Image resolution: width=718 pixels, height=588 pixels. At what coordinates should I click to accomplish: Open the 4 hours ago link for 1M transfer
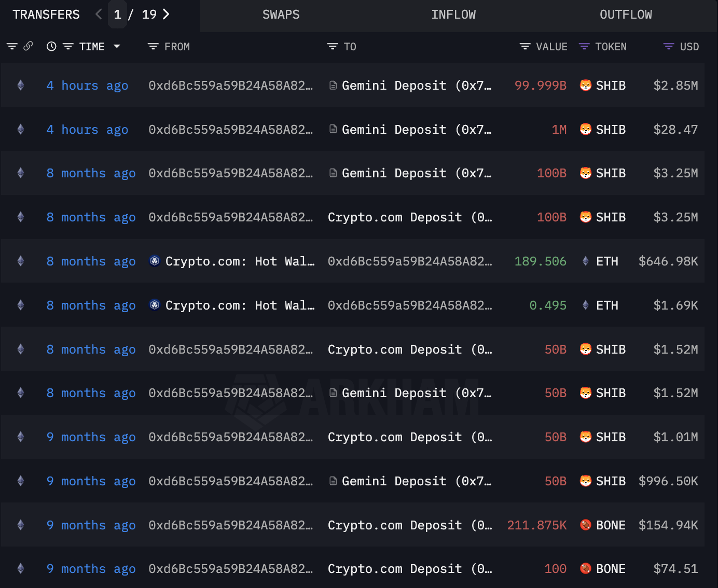pos(87,130)
